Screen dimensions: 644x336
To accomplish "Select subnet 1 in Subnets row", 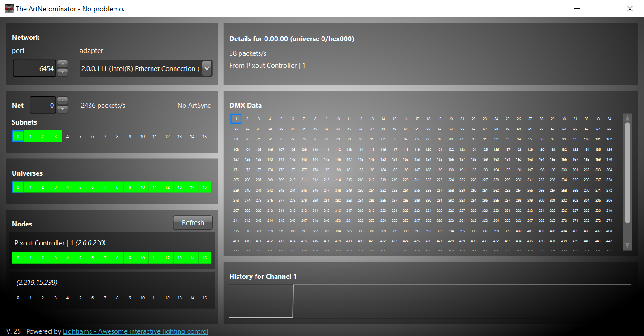I will point(30,136).
